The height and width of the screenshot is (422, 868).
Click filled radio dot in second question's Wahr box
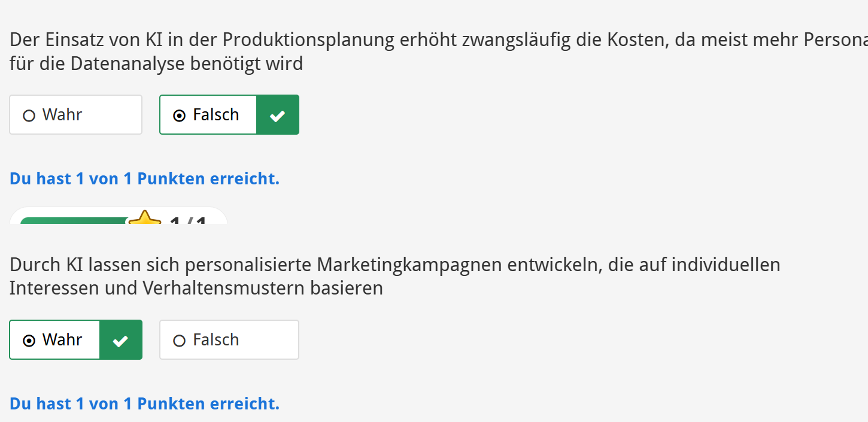(29, 341)
